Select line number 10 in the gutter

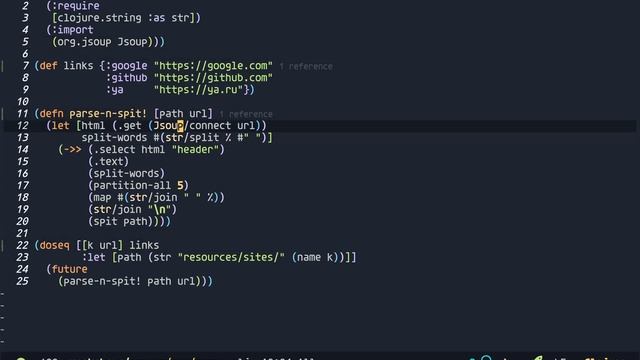coord(22,102)
